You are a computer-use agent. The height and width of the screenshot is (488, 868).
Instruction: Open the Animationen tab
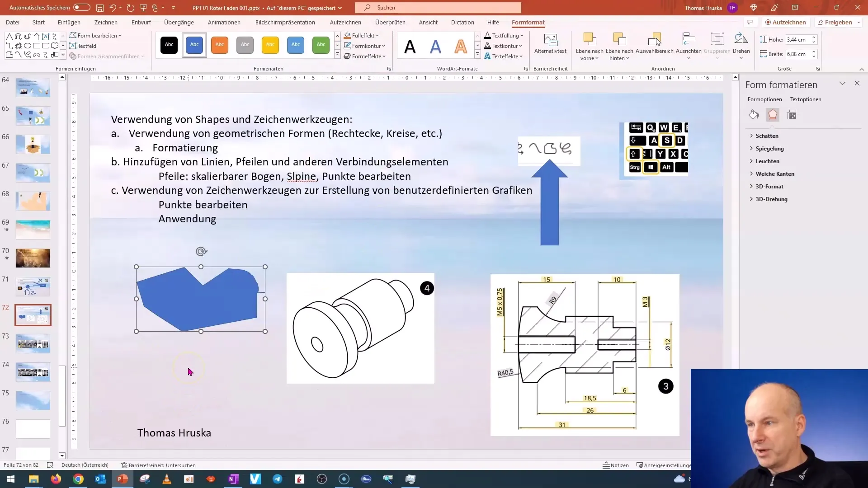click(224, 22)
